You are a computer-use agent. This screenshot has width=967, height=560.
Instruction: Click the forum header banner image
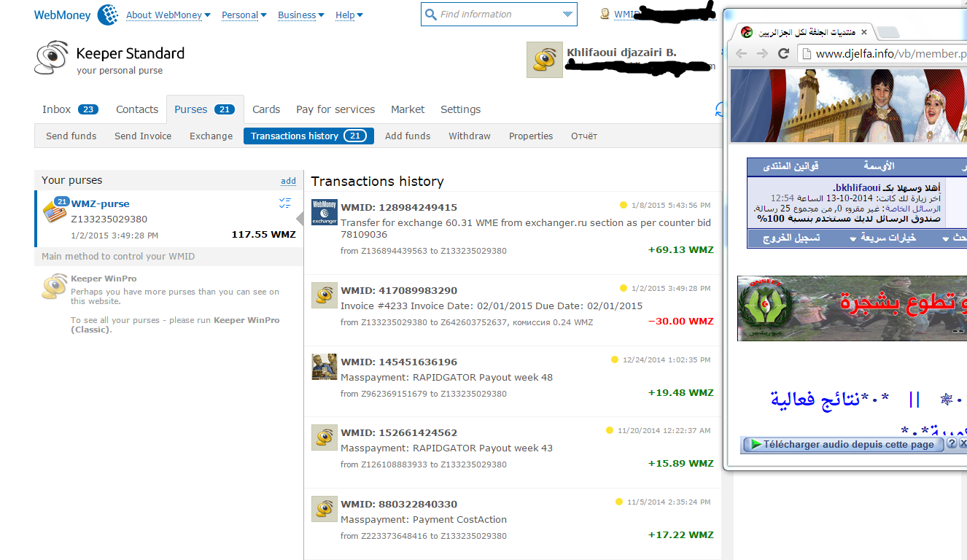tap(849, 106)
